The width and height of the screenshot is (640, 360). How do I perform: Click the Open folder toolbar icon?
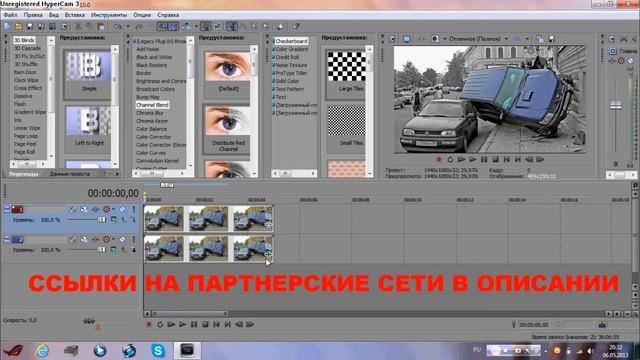(18, 27)
